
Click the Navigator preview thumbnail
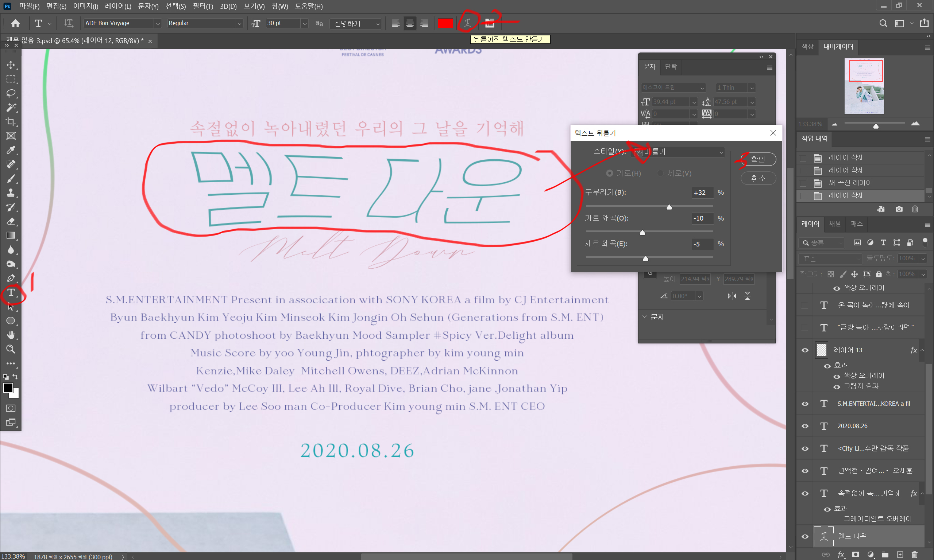(864, 86)
